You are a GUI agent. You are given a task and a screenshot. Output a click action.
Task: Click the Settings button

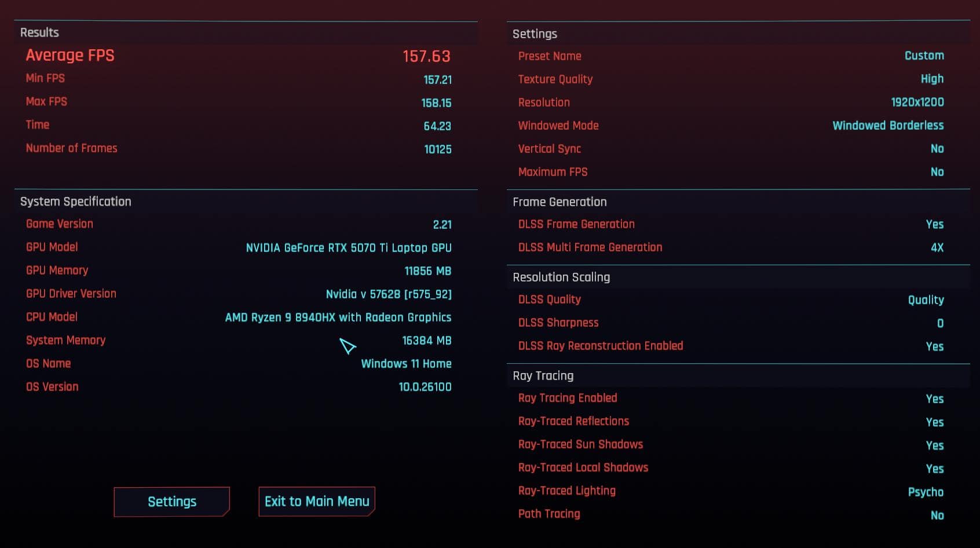point(171,502)
